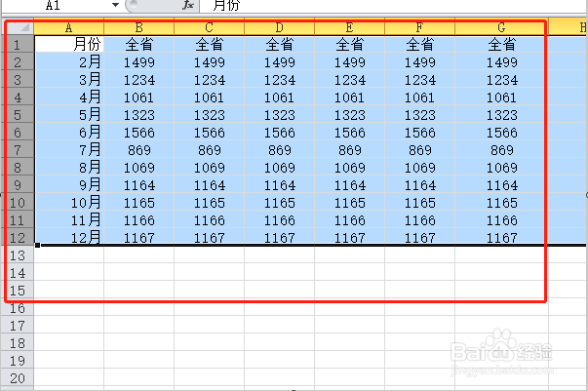588x391 pixels.
Task: Click cell F12 with value 1167
Action: point(419,237)
